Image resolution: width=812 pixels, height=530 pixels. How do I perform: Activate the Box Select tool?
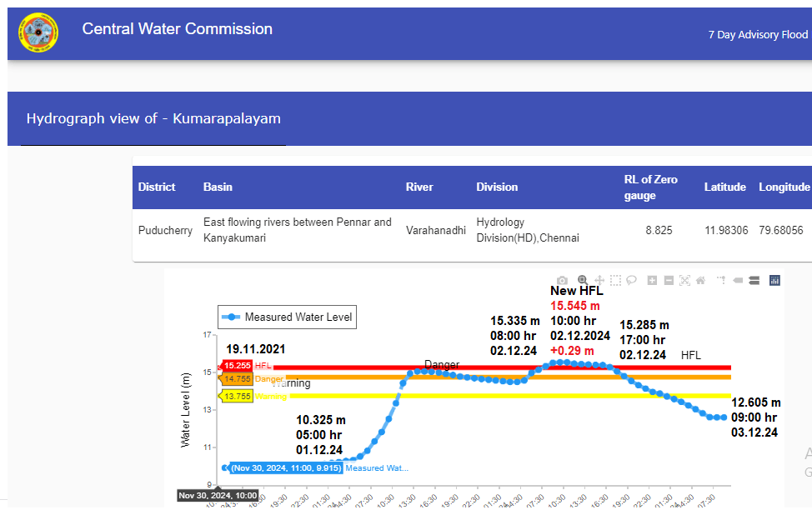(615, 281)
